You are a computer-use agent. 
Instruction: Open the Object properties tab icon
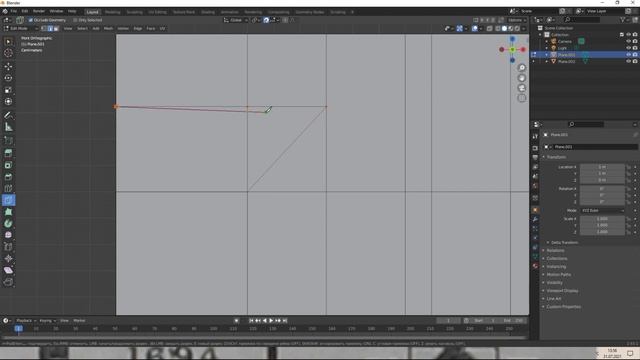(x=535, y=210)
